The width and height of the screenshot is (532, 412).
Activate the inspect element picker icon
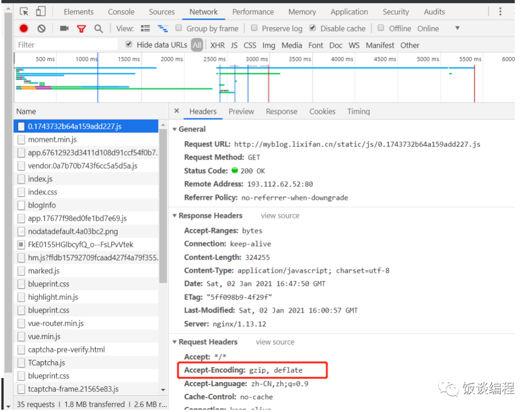click(24, 11)
